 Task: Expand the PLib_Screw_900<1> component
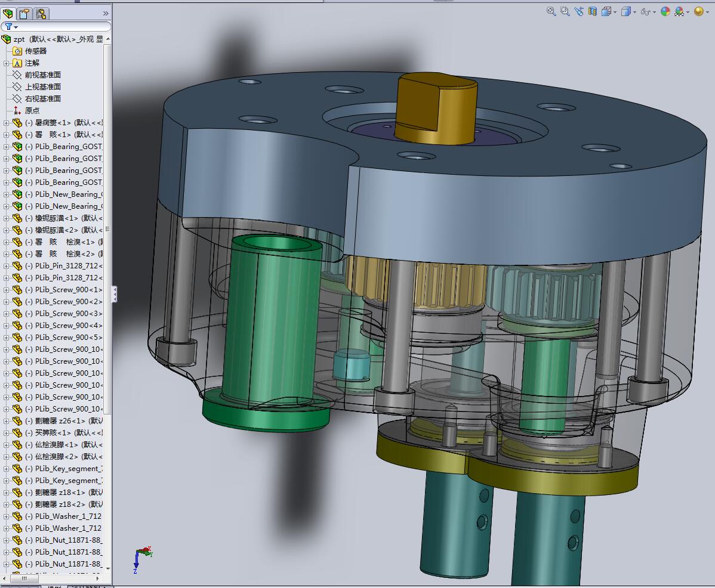tap(7, 290)
